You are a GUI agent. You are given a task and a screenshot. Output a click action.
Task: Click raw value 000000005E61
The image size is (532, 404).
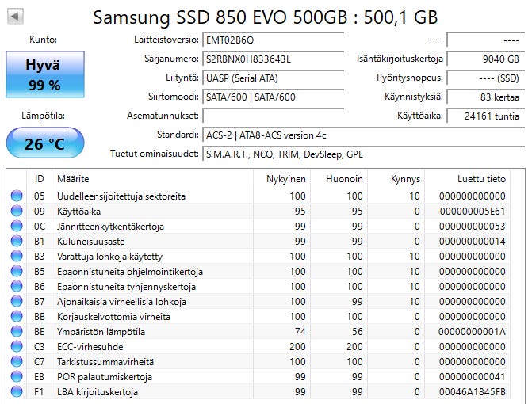(473, 212)
